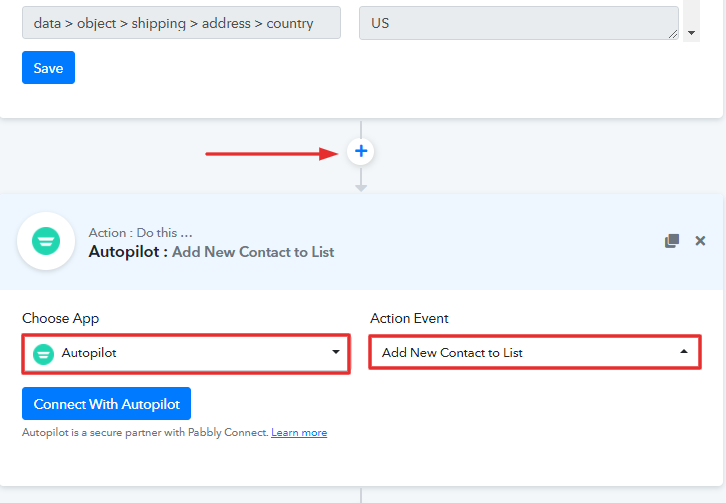Open the Learn more link
The width and height of the screenshot is (726, 503).
coord(299,433)
